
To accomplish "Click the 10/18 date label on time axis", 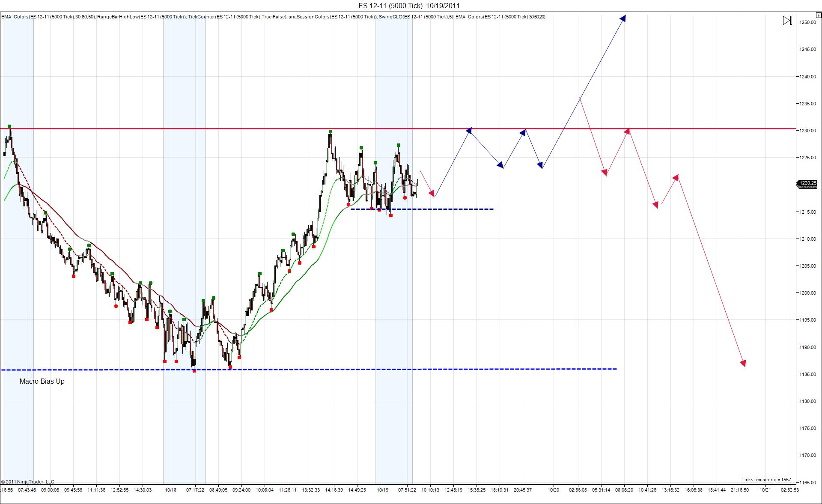I will point(170,490).
